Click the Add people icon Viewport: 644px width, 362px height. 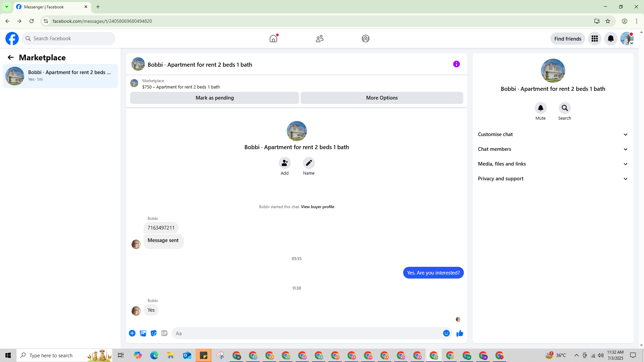[284, 163]
